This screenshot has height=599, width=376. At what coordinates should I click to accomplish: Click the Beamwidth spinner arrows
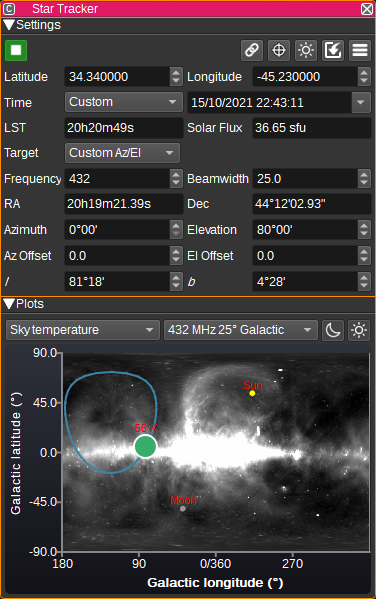pos(364,178)
